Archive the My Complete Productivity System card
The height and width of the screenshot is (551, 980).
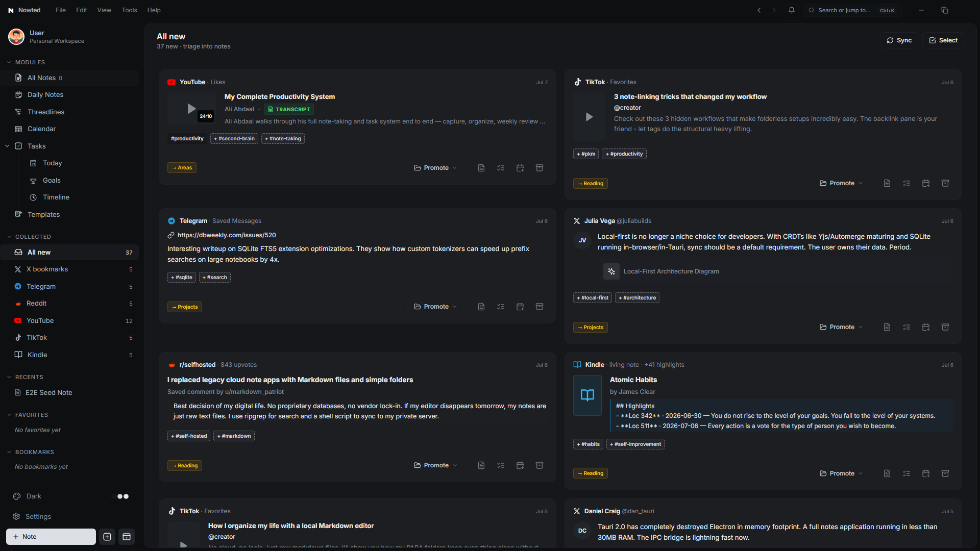(540, 168)
